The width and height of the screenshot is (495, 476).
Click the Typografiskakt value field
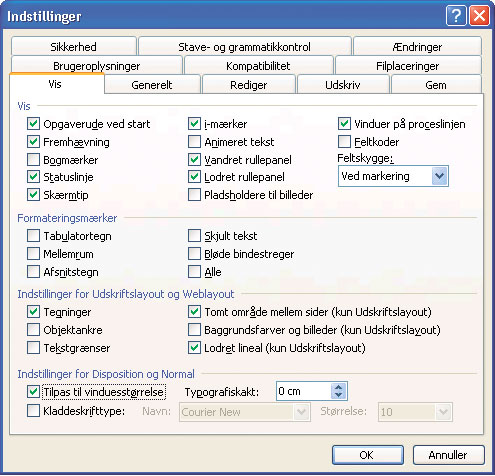click(304, 391)
